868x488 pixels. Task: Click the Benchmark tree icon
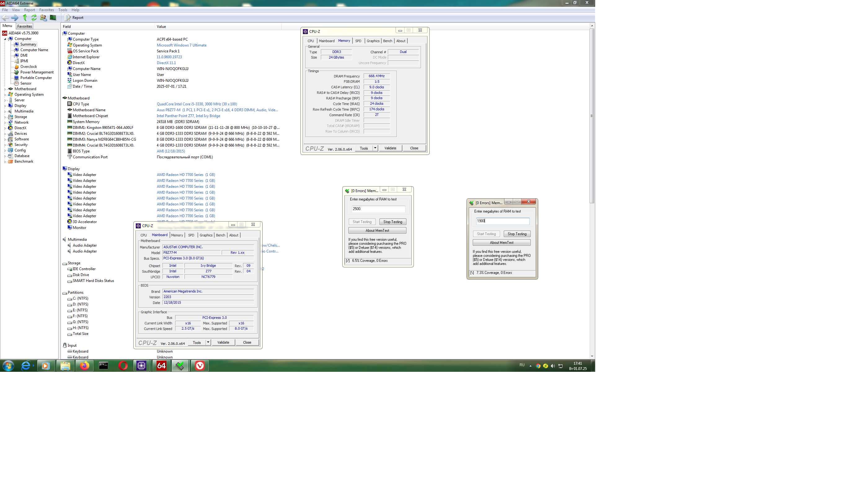click(11, 162)
